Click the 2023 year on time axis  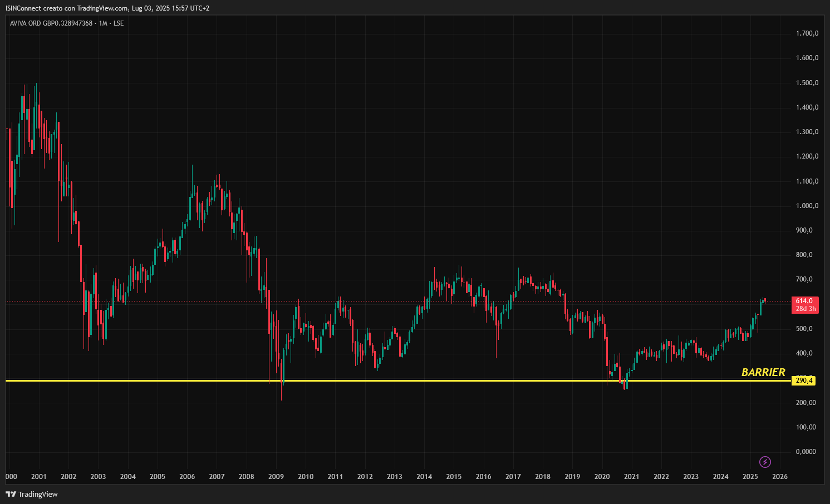point(691,477)
